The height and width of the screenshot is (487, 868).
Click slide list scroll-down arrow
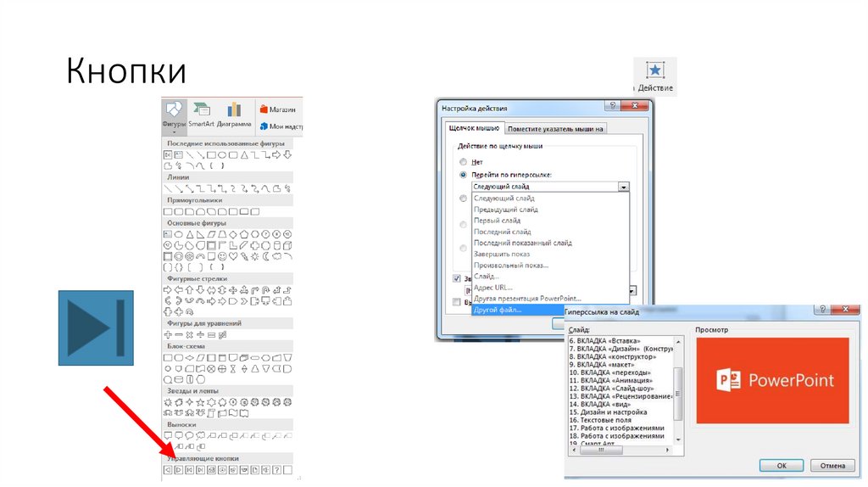677,439
